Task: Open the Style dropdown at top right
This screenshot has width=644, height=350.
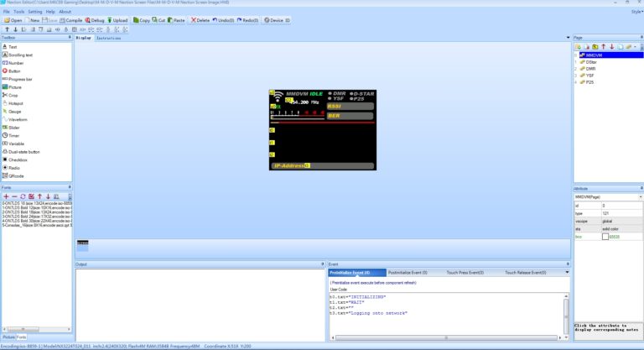Action: (x=636, y=12)
